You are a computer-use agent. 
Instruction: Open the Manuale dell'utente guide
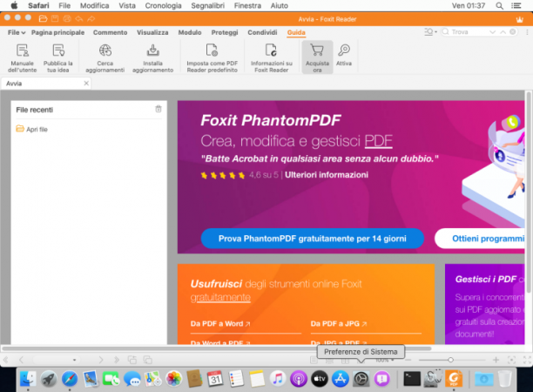(x=22, y=57)
